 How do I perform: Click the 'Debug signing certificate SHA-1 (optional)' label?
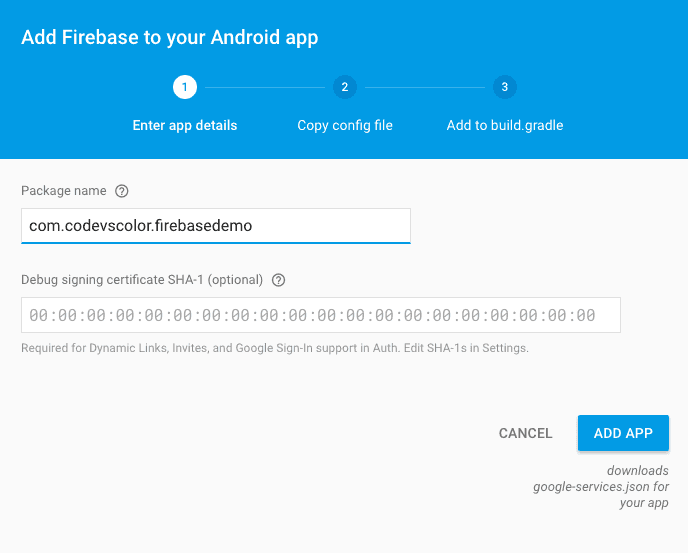(x=142, y=280)
